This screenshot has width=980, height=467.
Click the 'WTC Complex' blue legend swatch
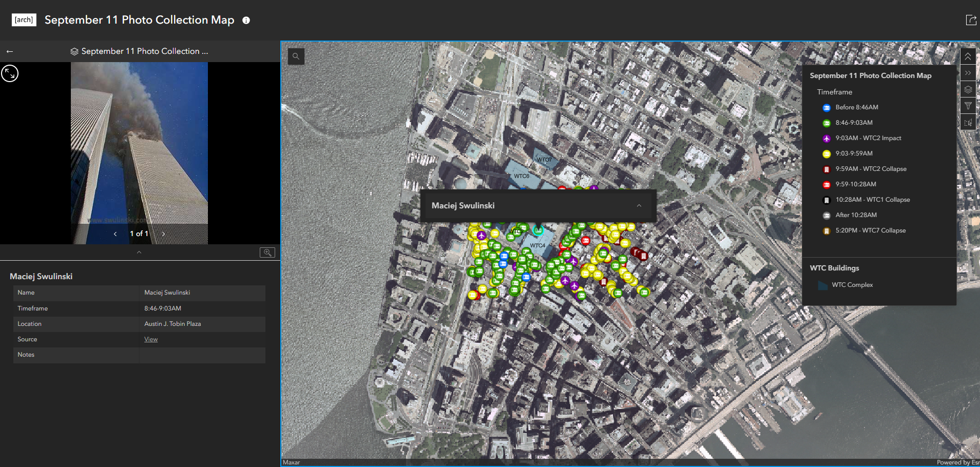[x=823, y=285]
